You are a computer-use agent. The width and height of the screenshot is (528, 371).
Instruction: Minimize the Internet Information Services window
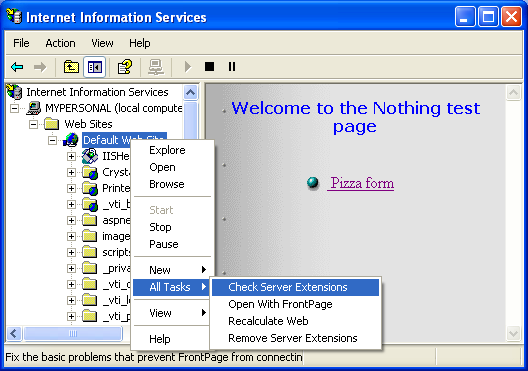465,16
